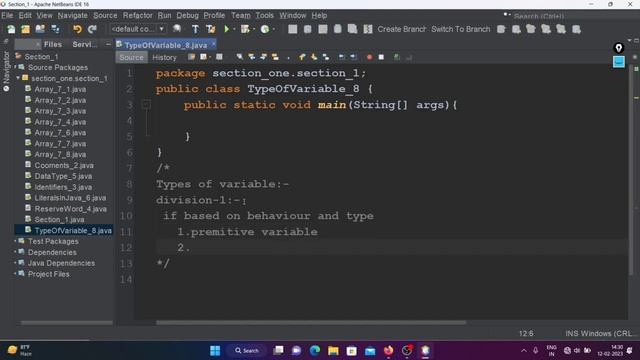The height and width of the screenshot is (360, 640).
Task: Select the TypeOfVariable_8.java editor tab
Action: click(165, 45)
